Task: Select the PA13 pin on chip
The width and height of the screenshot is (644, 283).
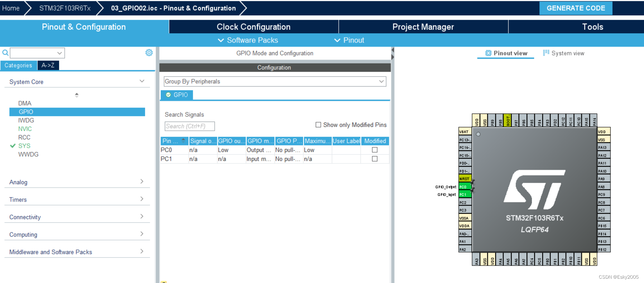Action: tap(604, 147)
